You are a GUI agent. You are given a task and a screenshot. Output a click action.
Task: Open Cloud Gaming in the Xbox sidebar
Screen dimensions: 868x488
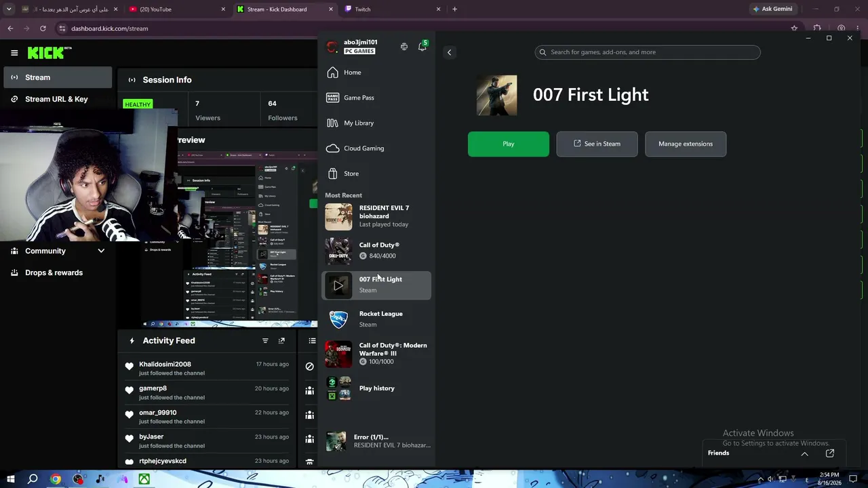point(376,148)
